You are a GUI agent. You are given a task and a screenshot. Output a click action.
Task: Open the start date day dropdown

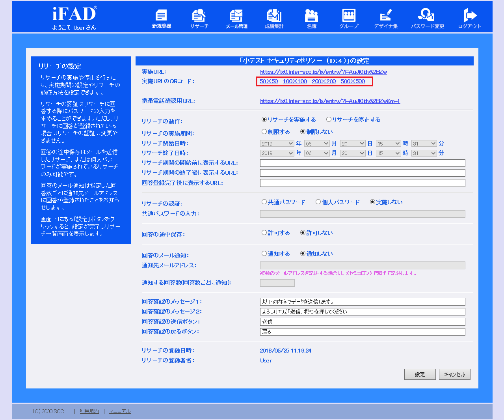point(353,144)
